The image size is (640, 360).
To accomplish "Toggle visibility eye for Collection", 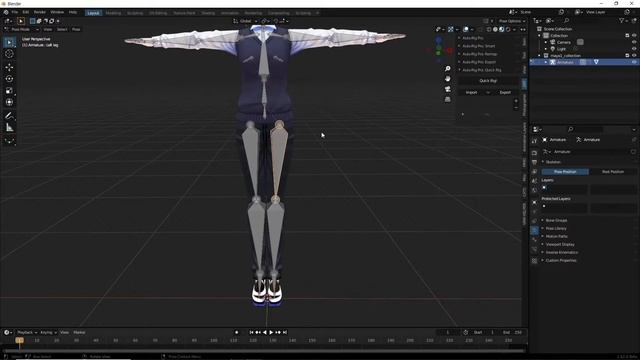I will point(634,36).
